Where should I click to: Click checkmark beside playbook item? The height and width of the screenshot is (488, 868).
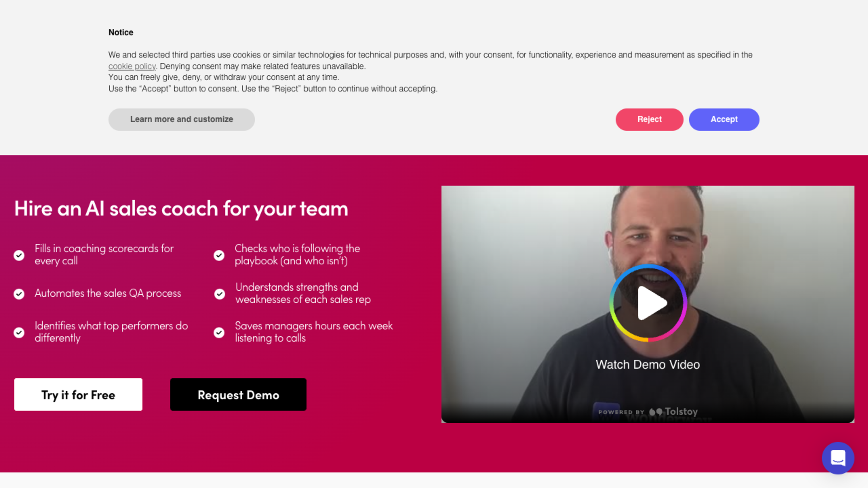point(219,255)
